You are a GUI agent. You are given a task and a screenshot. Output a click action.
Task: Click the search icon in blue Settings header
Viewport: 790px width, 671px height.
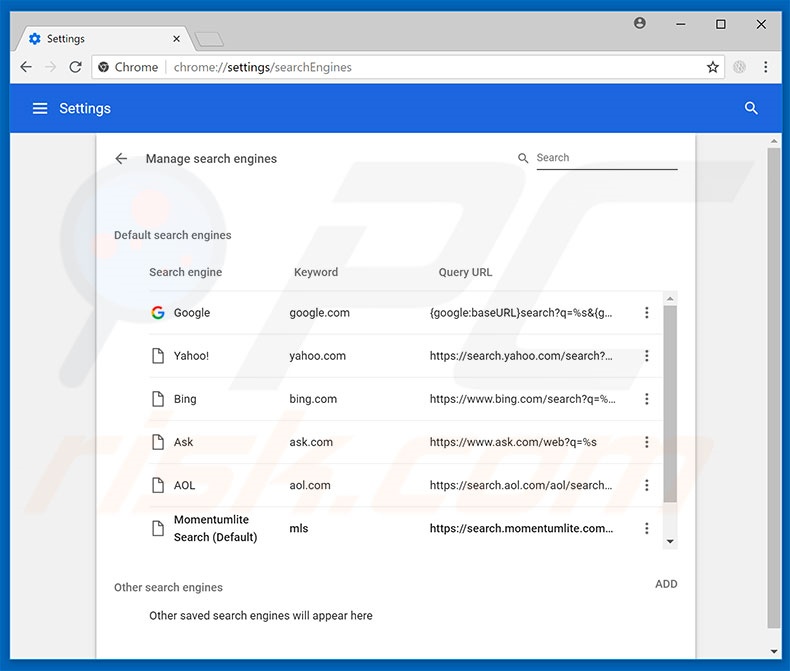coord(751,108)
